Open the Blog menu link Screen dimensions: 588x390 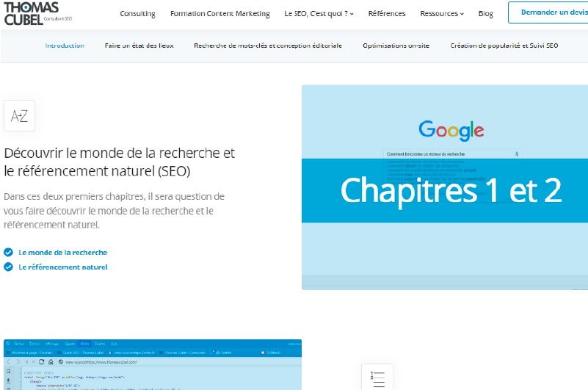(486, 13)
